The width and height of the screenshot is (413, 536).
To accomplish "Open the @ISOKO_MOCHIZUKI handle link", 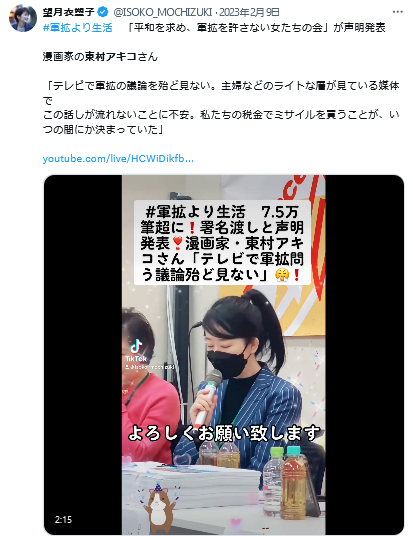I will click(163, 12).
